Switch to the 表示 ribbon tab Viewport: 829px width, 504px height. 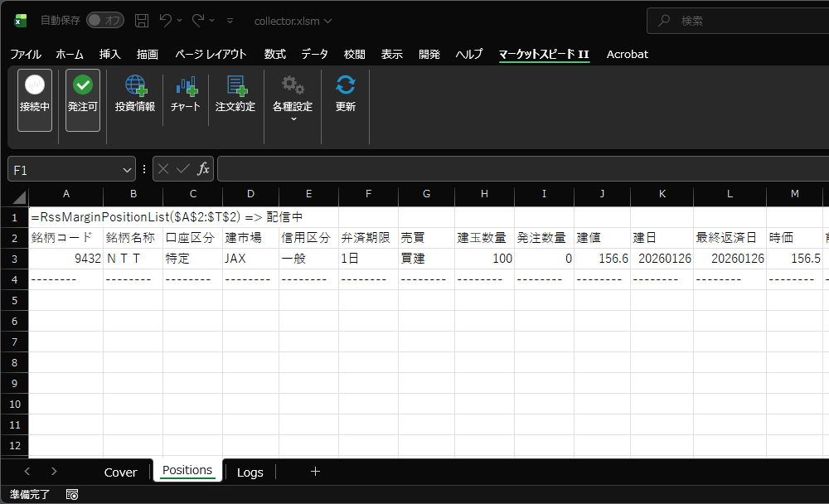point(392,54)
